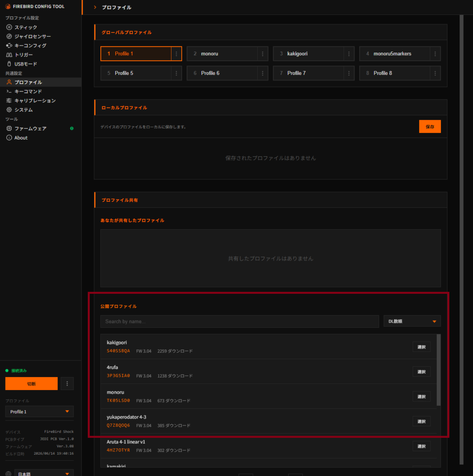Click the green firmware status dot

[x=72, y=128]
